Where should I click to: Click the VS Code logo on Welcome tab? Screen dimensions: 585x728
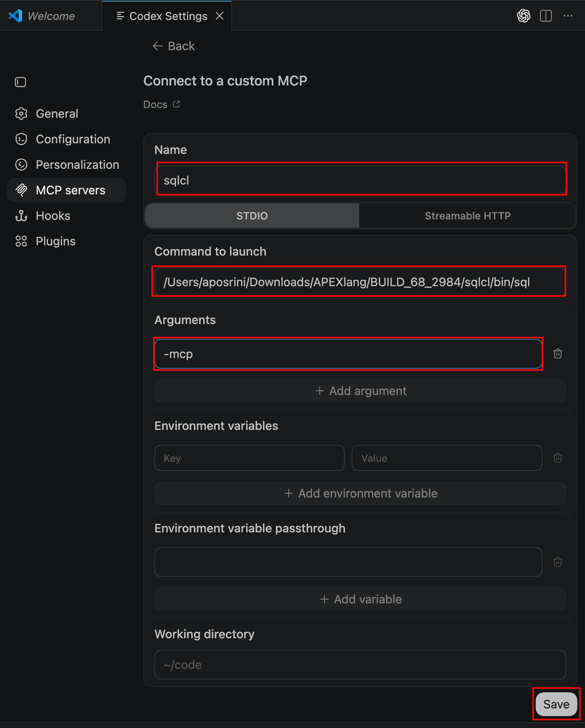[15, 16]
